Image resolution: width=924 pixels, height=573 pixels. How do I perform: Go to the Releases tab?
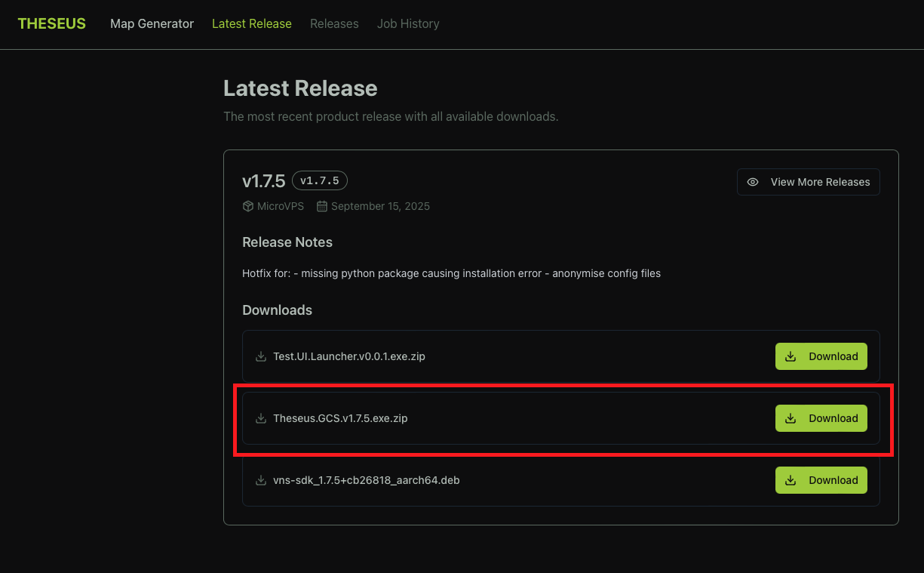click(x=334, y=23)
